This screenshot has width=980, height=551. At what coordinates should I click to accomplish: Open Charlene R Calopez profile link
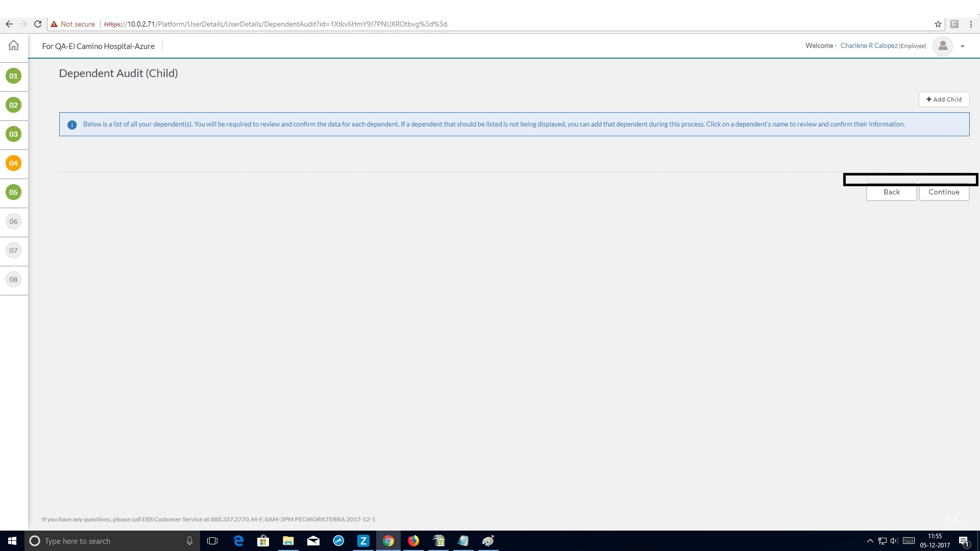tap(869, 46)
